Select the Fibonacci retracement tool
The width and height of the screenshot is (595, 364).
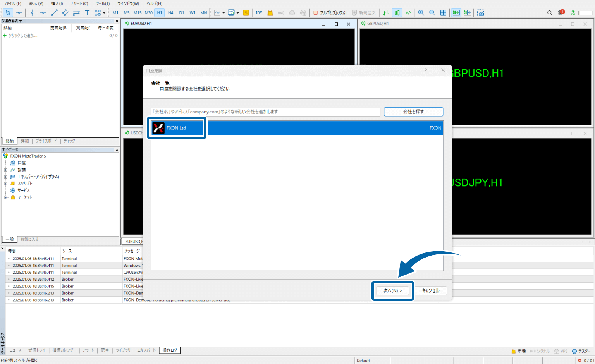point(76,13)
